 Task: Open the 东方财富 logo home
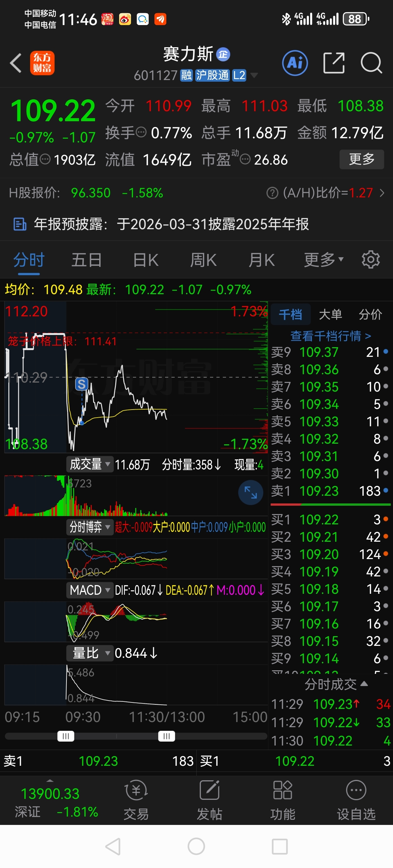(42, 63)
